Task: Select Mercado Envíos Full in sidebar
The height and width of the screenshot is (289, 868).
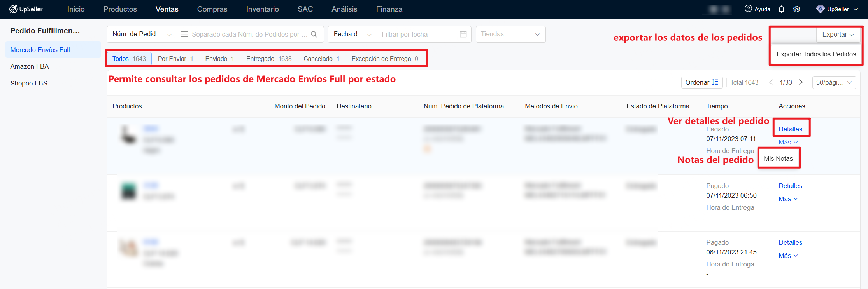Action: pyautogui.click(x=53, y=50)
